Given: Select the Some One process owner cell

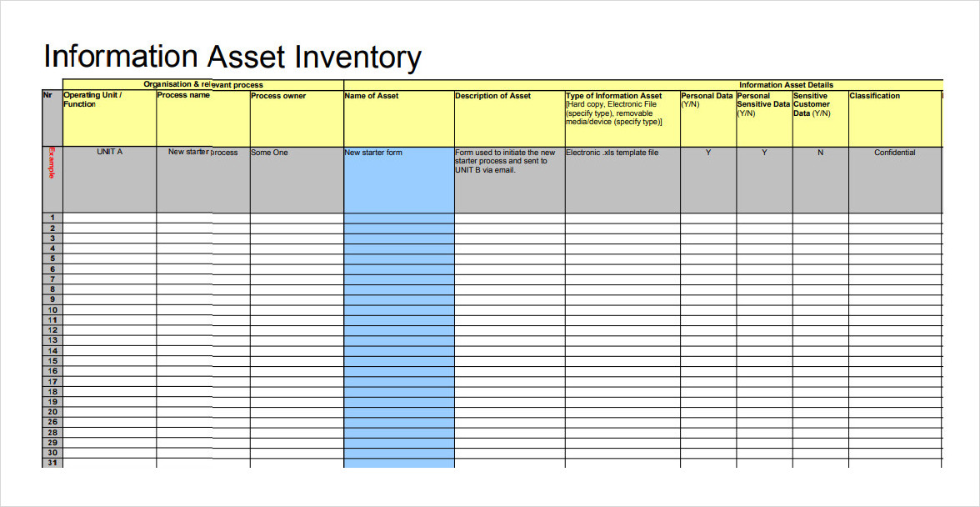Looking at the screenshot, I should (270, 153).
